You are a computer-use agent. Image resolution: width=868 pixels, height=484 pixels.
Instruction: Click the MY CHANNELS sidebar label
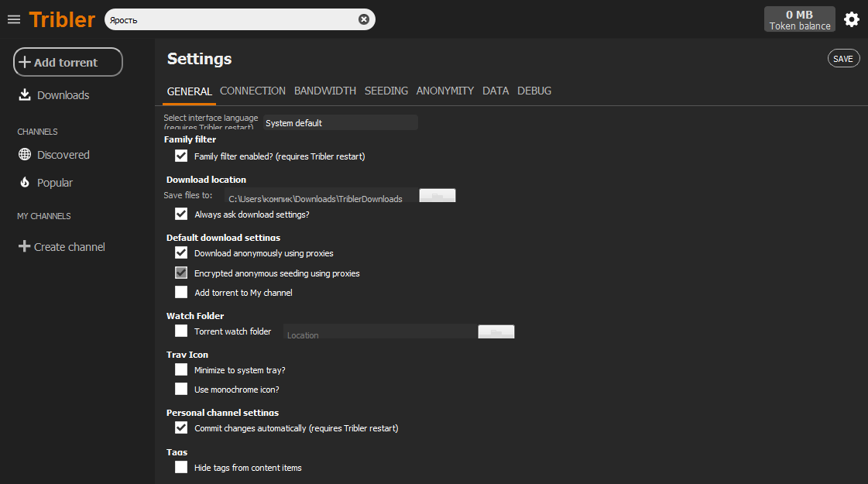43,216
